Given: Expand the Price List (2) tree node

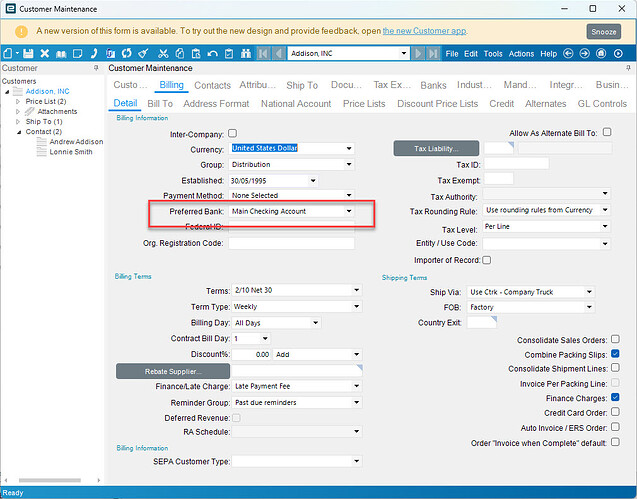Looking at the screenshot, I should [18, 102].
